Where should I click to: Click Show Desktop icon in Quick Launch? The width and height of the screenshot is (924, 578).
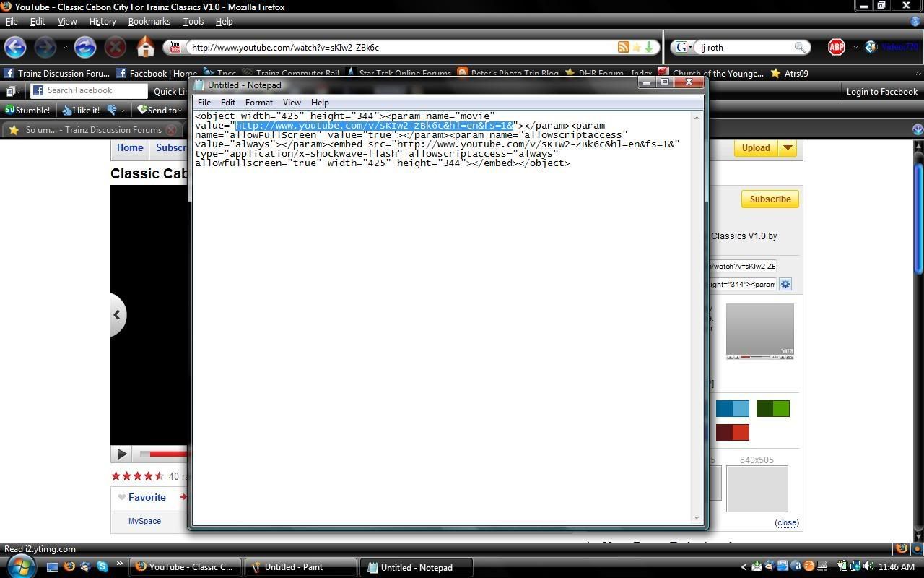53,567
